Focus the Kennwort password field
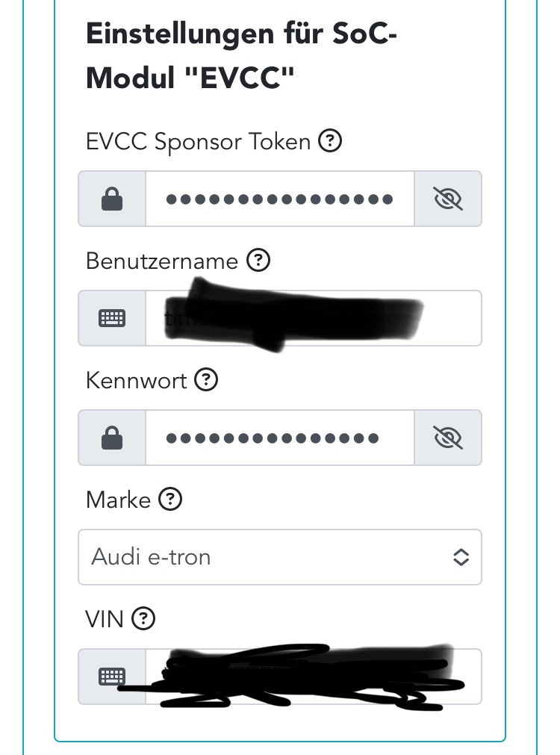 coord(279,438)
